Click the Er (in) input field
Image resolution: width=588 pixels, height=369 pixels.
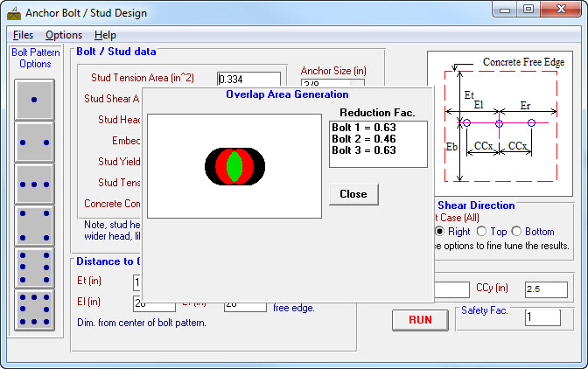245,306
